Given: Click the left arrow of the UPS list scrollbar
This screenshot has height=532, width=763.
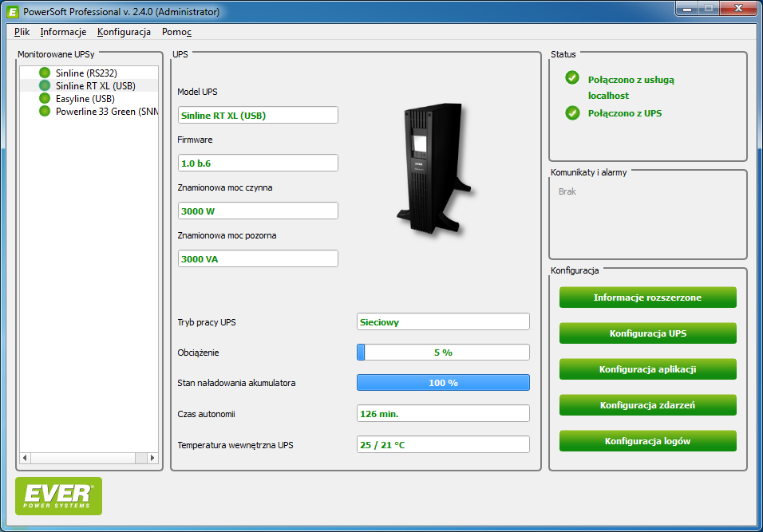Looking at the screenshot, I should pyautogui.click(x=26, y=458).
